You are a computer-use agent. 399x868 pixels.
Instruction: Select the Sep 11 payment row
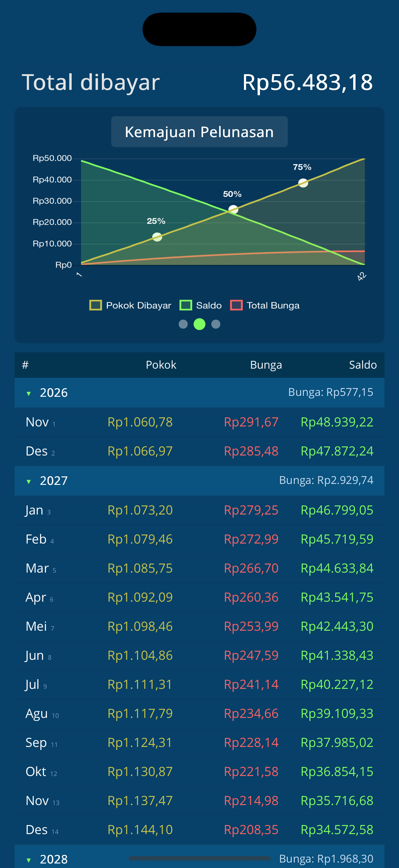coord(199,743)
